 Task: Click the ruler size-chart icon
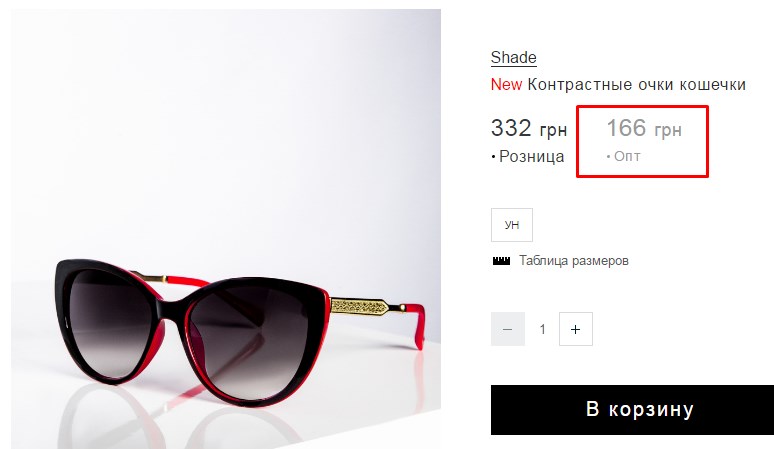coord(501,261)
